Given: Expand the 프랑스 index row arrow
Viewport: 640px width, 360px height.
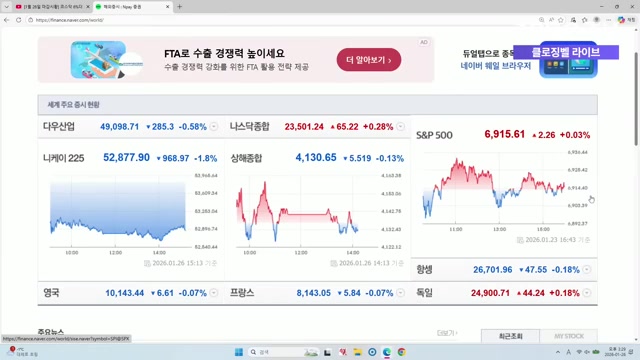Looking at the screenshot, I should coord(400,293).
